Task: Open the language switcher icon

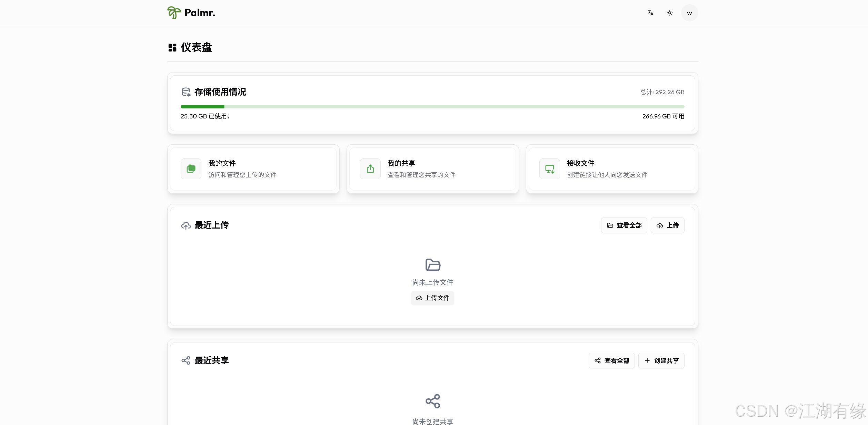Action: (x=650, y=13)
